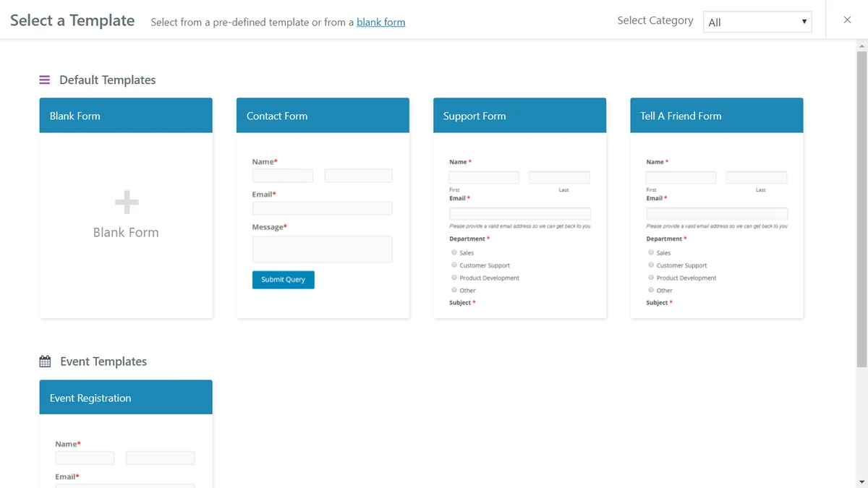Close the template selection dialog
This screenshot has width=868, height=488.
(x=847, y=20)
